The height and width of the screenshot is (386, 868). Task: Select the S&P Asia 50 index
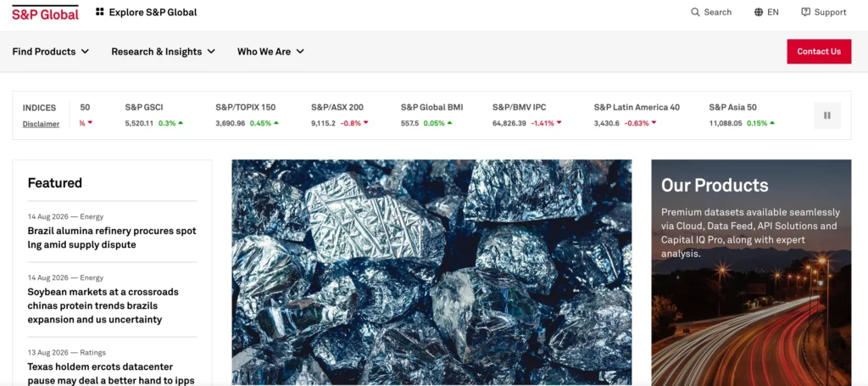733,108
